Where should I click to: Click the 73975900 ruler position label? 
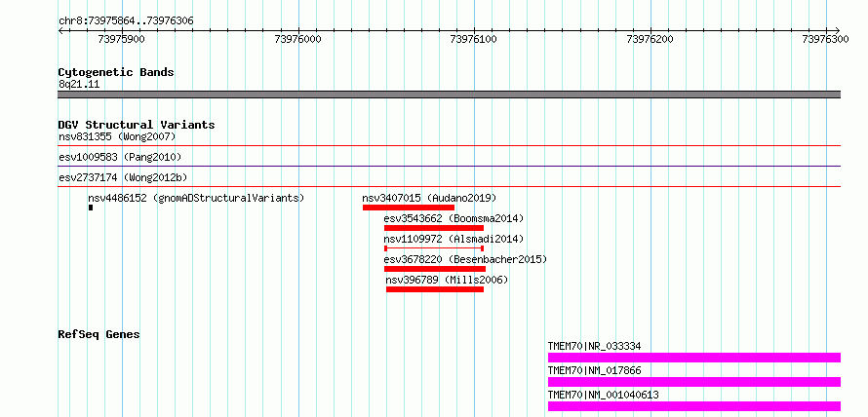121,39
